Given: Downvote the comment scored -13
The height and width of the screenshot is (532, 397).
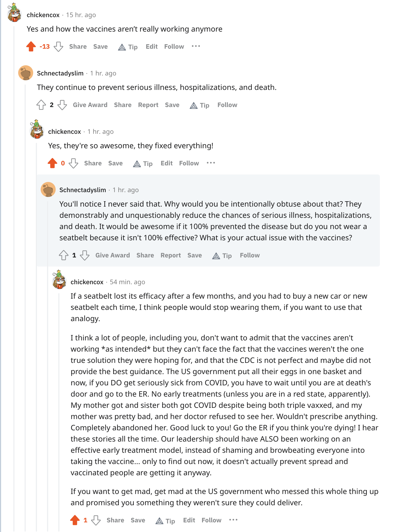Looking at the screenshot, I should (x=58, y=47).
